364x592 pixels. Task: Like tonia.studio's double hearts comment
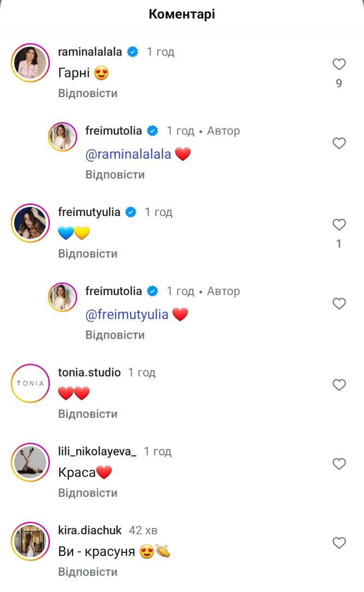point(339,385)
